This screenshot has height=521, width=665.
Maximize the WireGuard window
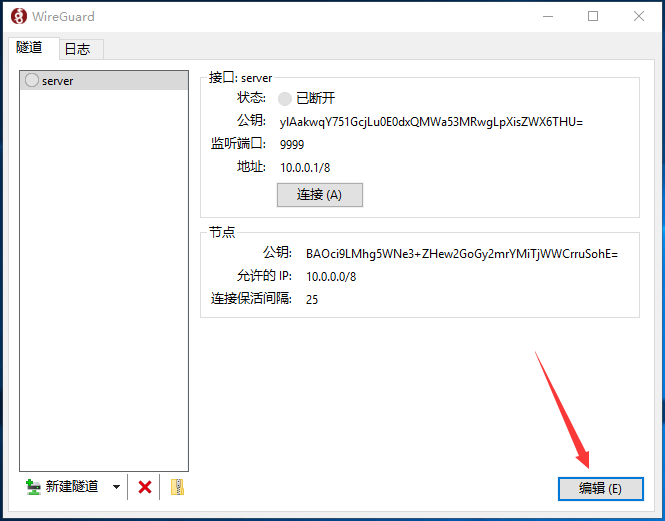(593, 17)
